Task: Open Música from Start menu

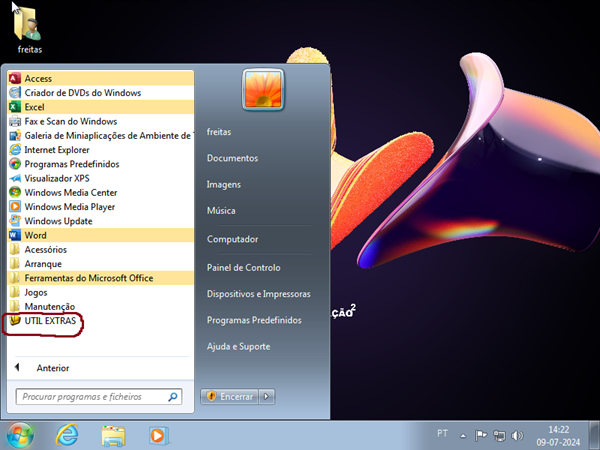Action: [221, 210]
